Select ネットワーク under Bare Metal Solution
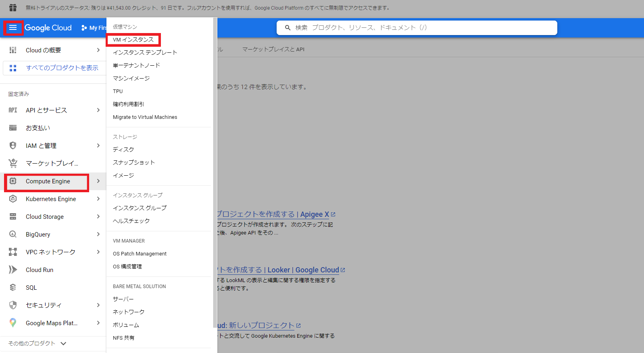The height and width of the screenshot is (353, 644). pyautogui.click(x=129, y=312)
